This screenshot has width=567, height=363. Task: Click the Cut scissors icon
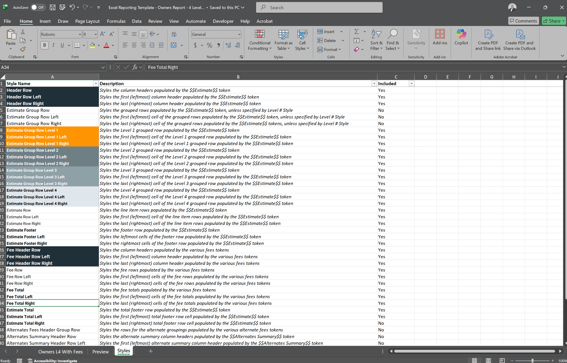[x=23, y=32]
